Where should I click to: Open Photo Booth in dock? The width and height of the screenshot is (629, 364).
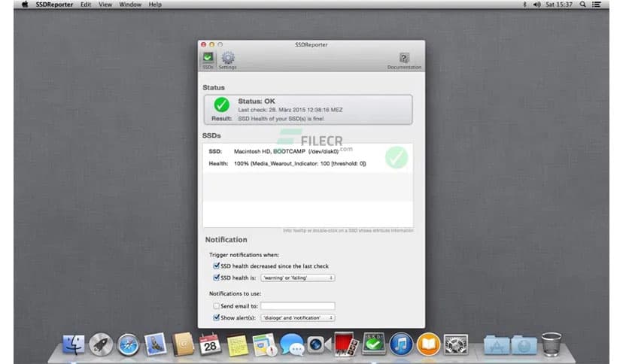pyautogui.click(x=346, y=344)
